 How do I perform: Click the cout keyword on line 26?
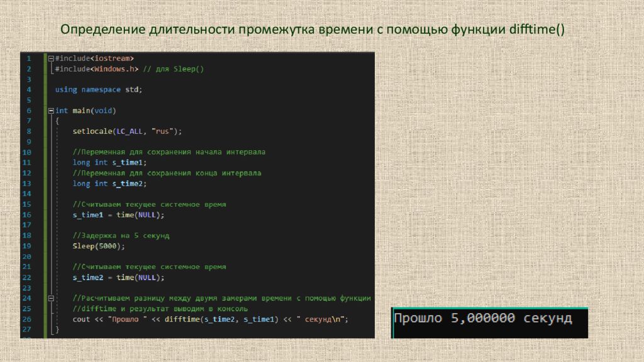point(82,319)
